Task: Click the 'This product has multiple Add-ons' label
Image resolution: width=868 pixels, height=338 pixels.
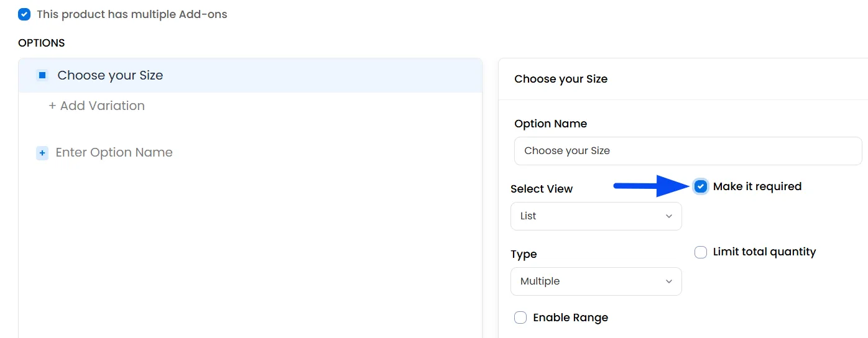Action: point(132,14)
